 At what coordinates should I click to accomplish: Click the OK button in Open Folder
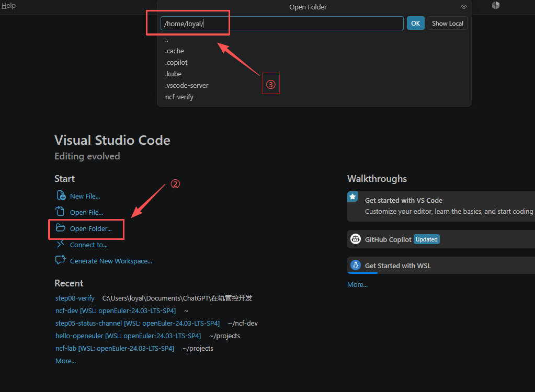[x=416, y=23]
